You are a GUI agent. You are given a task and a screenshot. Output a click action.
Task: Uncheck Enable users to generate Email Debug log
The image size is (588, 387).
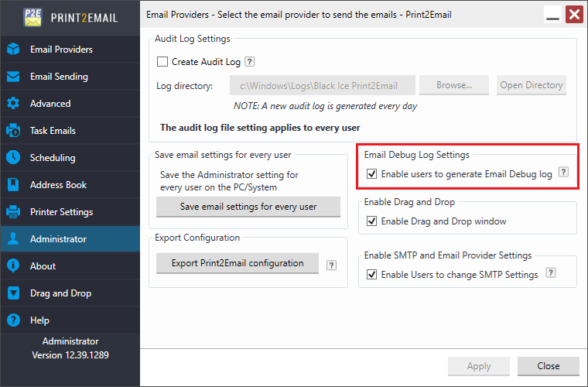coord(372,174)
